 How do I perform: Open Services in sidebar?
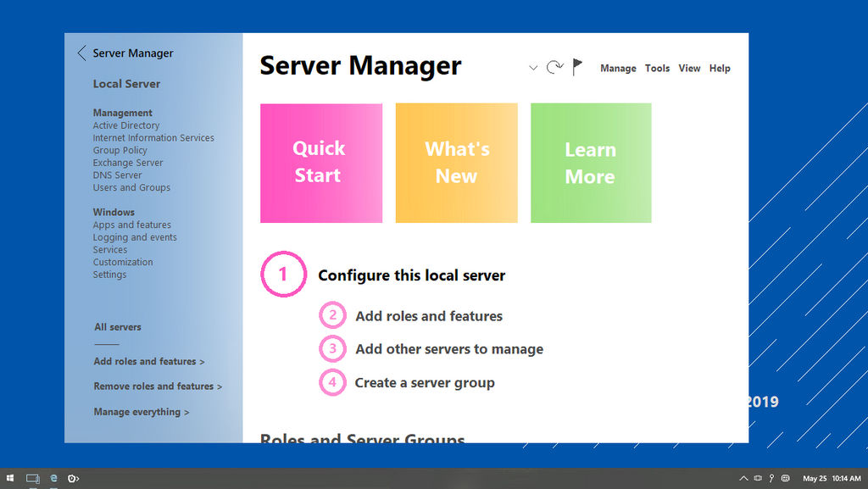[x=109, y=249]
